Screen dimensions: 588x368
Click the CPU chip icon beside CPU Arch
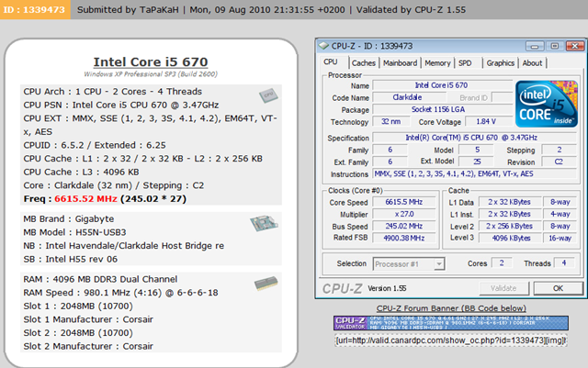pos(268,95)
